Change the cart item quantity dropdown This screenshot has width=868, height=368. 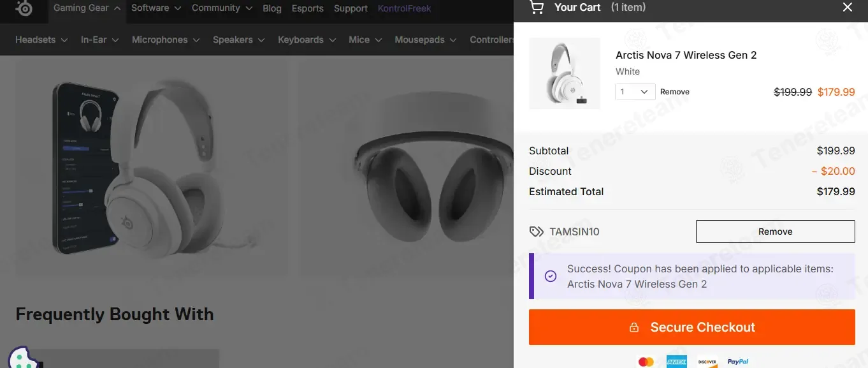point(635,92)
